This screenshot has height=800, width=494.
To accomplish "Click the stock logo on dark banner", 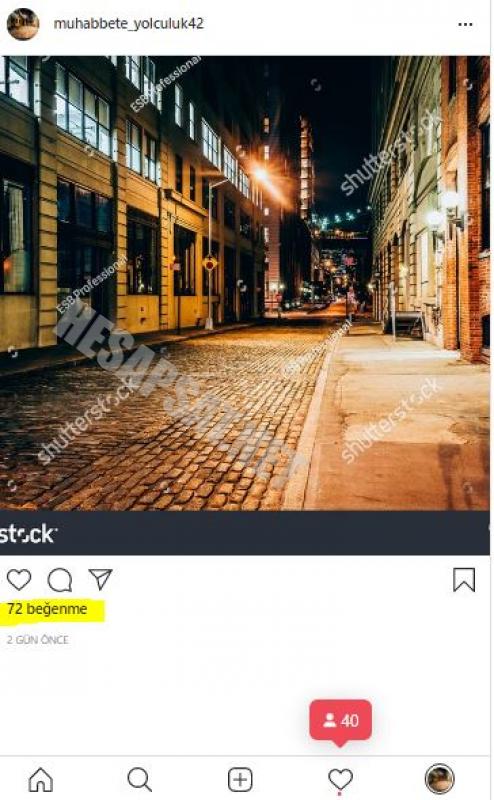I will click(x=28, y=534).
